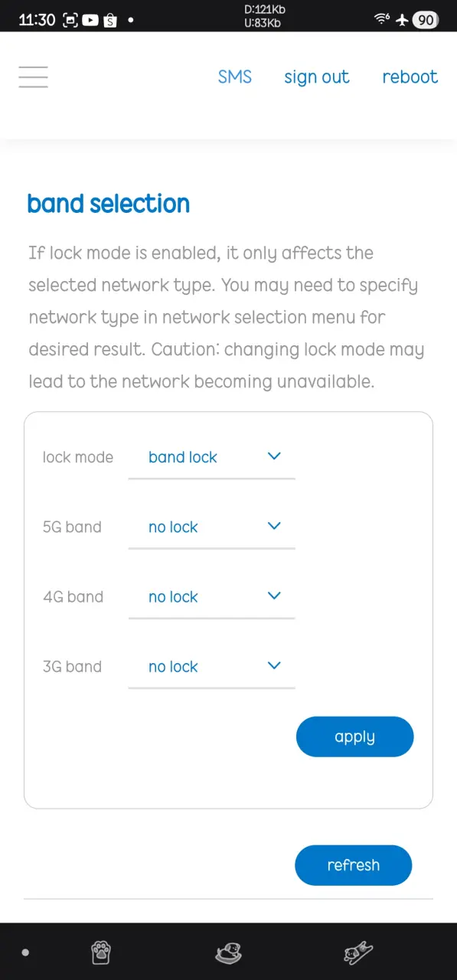
Task: Tap the cat paw icon in bottom bar
Action: 101,952
